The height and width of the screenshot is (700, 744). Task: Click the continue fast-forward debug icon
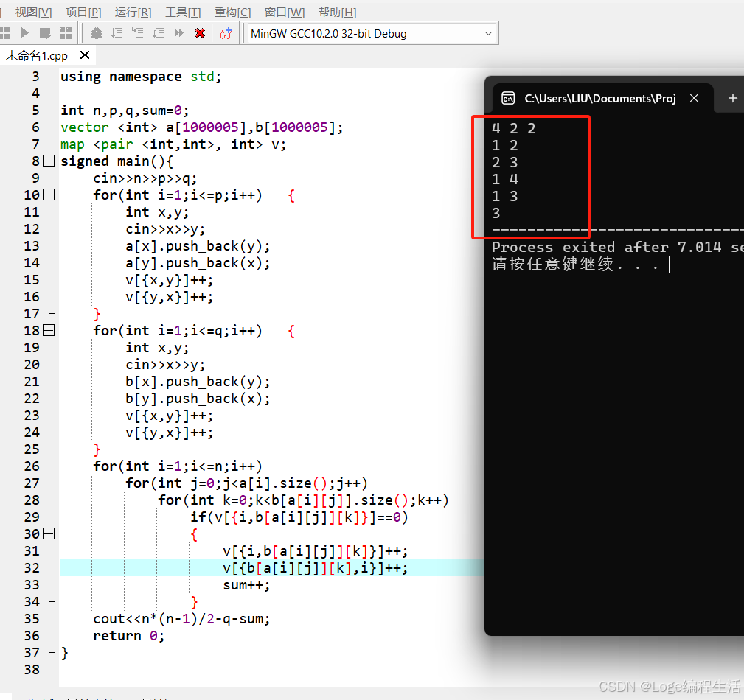click(179, 33)
